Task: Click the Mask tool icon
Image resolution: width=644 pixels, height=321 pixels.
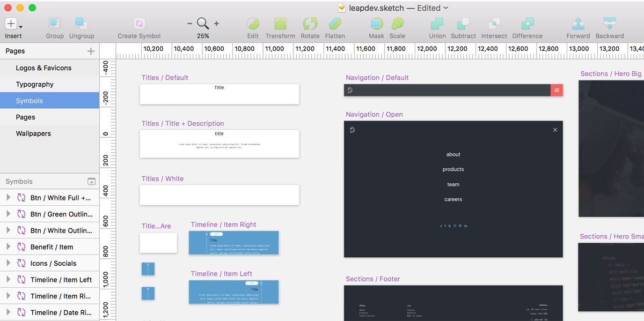Action: click(x=376, y=24)
